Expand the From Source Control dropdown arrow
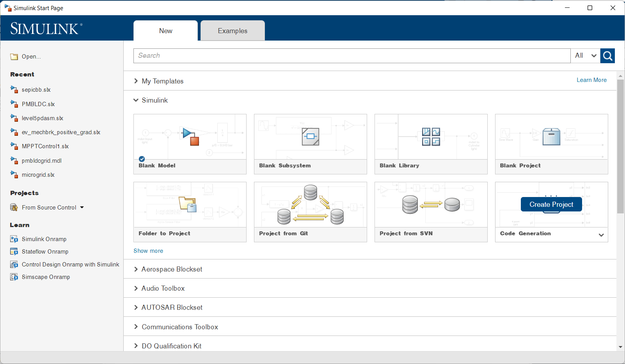625x364 pixels. [x=82, y=208]
